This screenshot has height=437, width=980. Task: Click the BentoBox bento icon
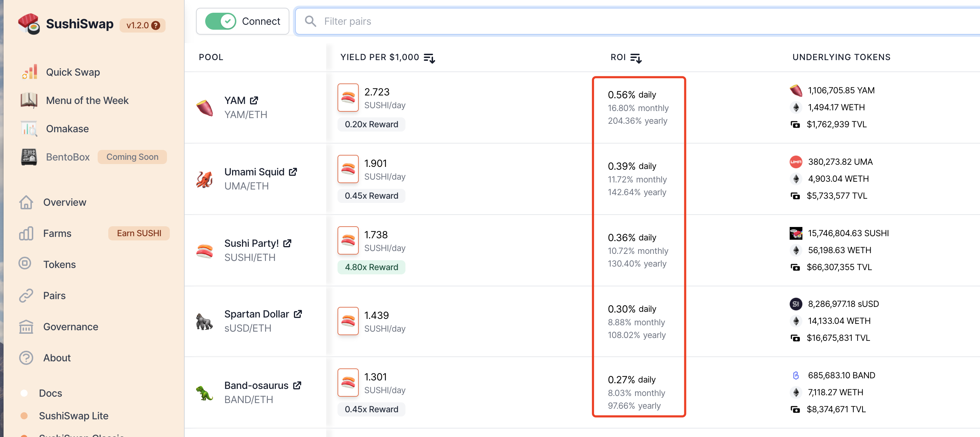29,157
